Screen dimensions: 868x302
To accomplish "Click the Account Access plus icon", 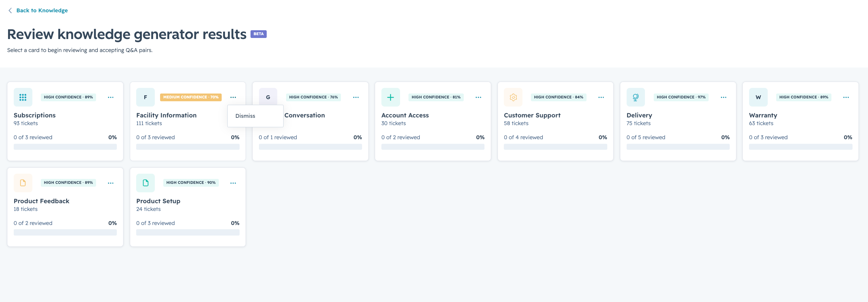I will (391, 97).
